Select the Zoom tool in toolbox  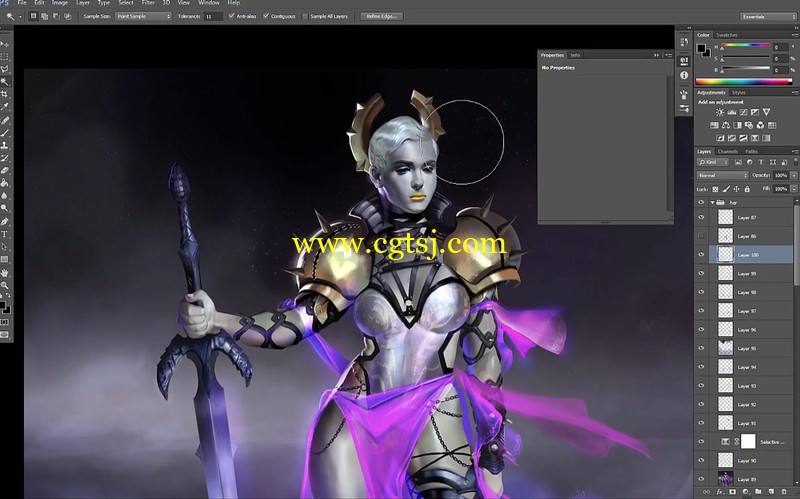coord(5,285)
